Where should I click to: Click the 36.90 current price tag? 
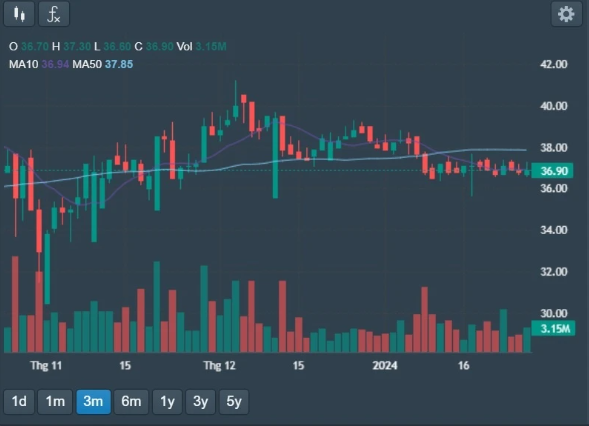pos(553,171)
